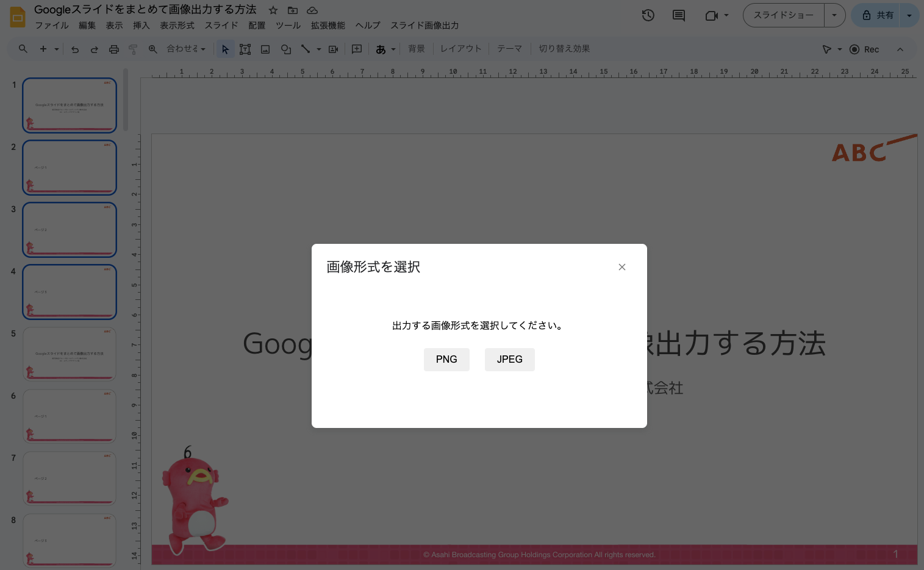The image size is (924, 570).
Task: Choose JPEG as the export image format
Action: click(x=509, y=360)
